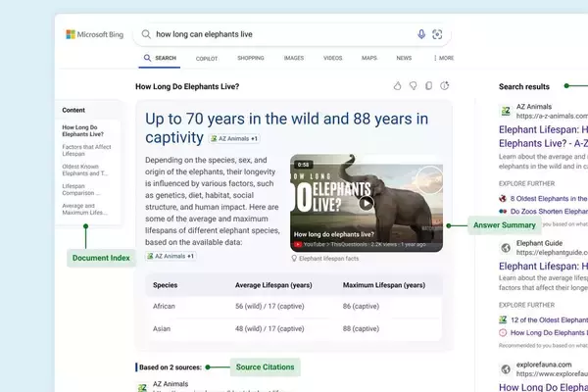The image size is (588, 392).
Task: Open visual search camera icon
Action: [437, 34]
